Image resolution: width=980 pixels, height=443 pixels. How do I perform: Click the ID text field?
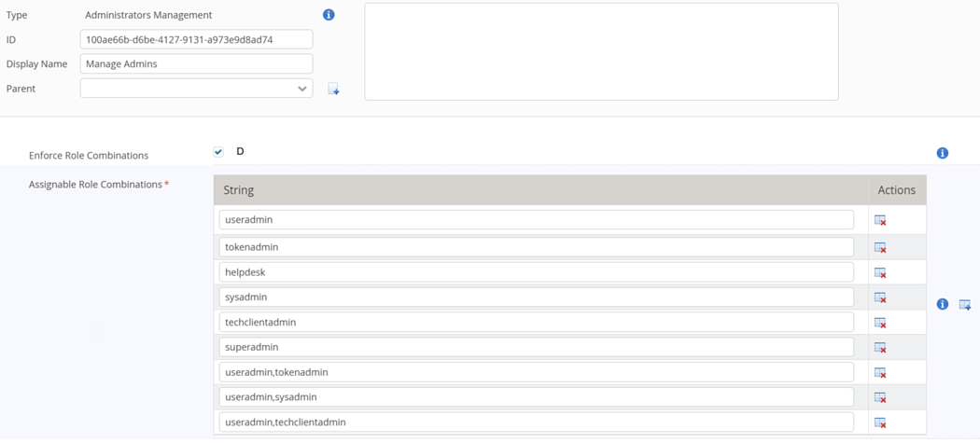[x=196, y=39]
